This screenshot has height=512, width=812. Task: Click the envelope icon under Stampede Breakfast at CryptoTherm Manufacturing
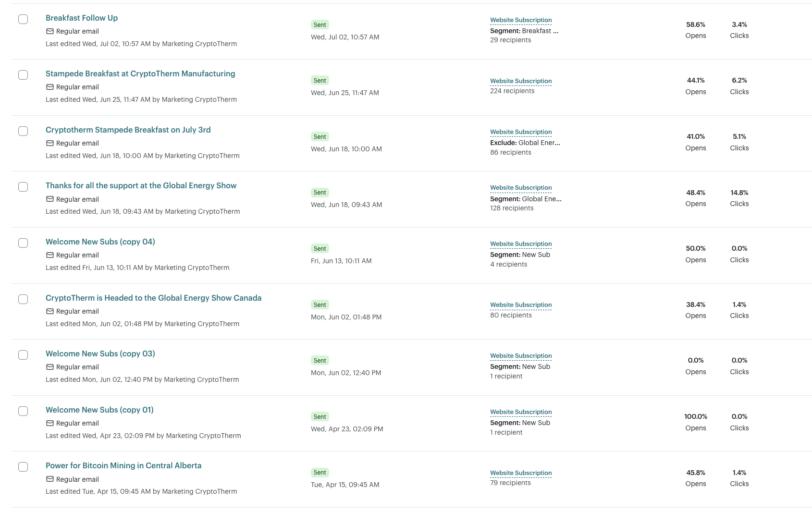point(49,87)
